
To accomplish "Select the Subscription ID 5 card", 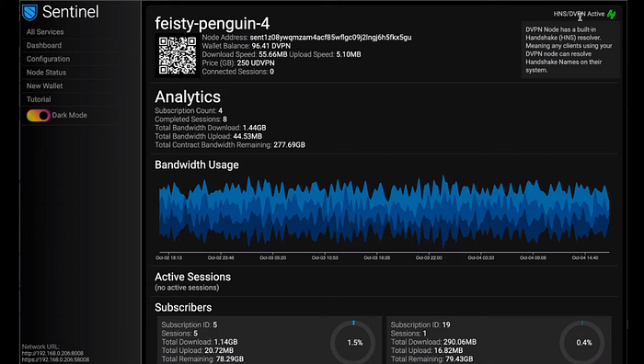I will [270, 340].
